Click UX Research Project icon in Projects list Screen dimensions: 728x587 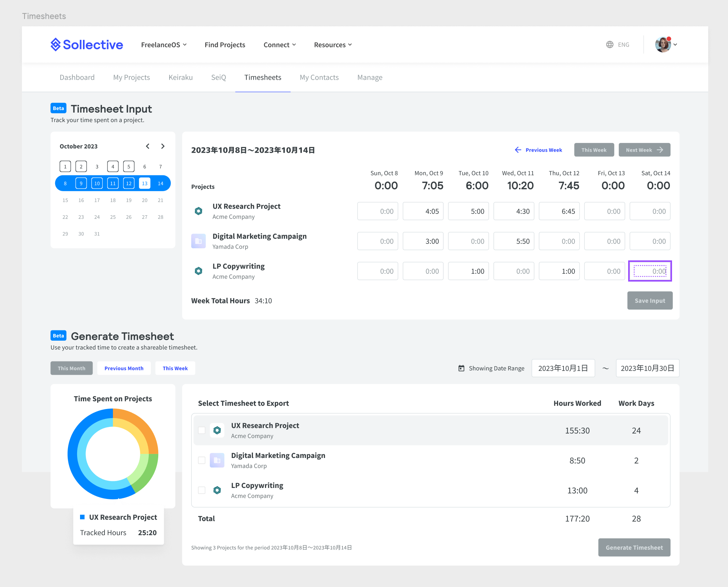pos(198,211)
